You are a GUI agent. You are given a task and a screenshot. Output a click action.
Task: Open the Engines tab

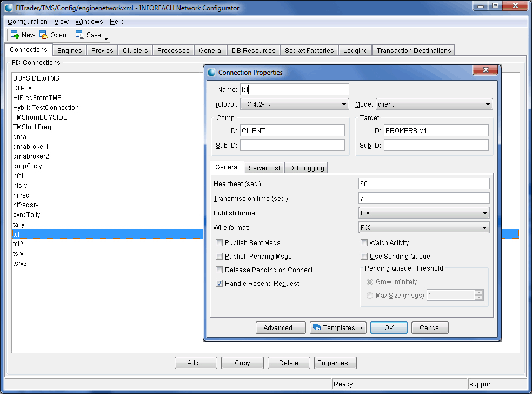[x=70, y=50]
